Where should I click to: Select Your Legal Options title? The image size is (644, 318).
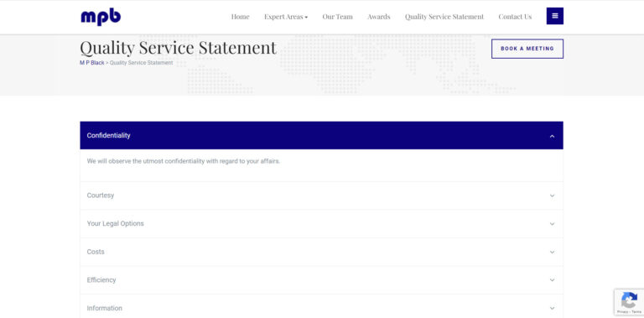[x=116, y=223]
